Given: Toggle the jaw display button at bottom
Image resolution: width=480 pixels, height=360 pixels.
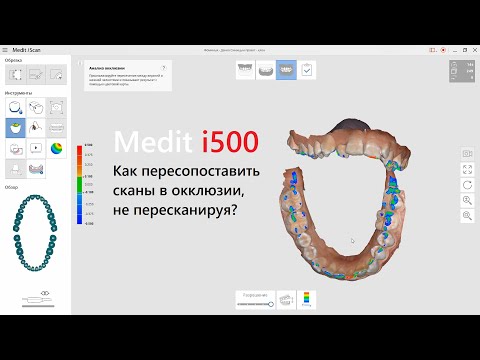Looking at the screenshot, I should coord(286,300).
